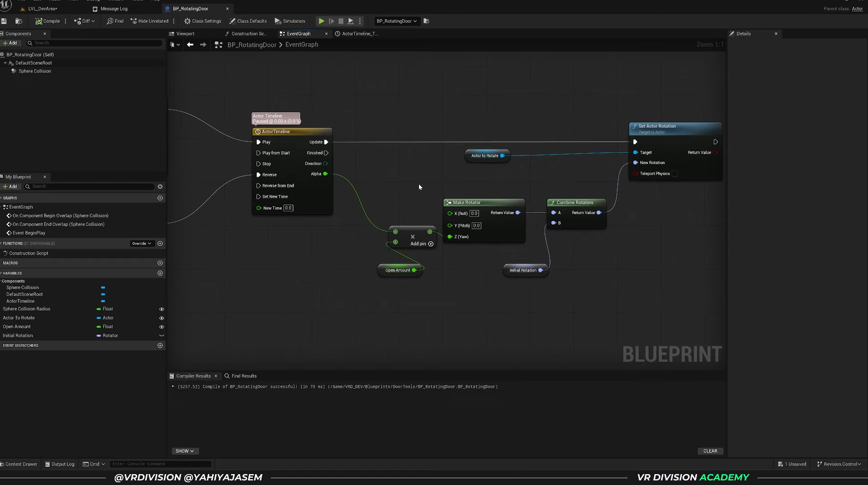Click the Simulation toolbar icon
The image size is (868, 485).
278,21
